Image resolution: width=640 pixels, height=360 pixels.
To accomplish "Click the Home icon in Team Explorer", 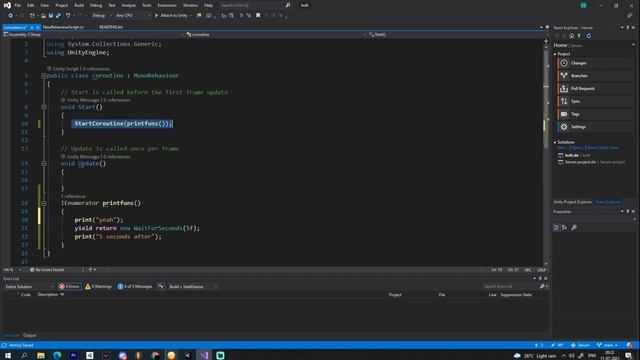I will click(571, 36).
